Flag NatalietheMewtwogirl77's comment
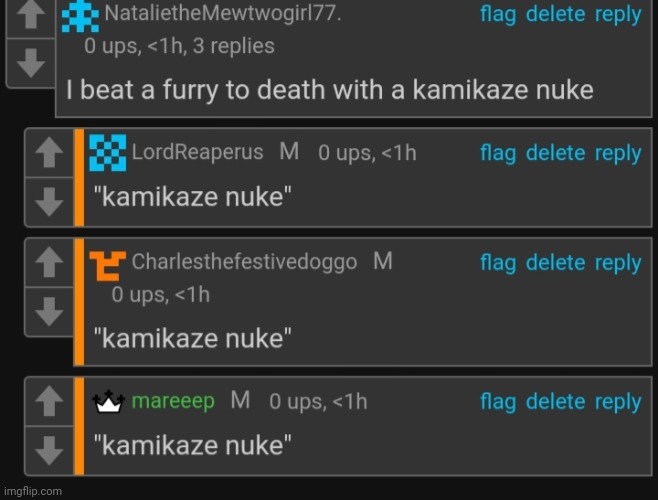This screenshot has height=500, width=658. 498,14
